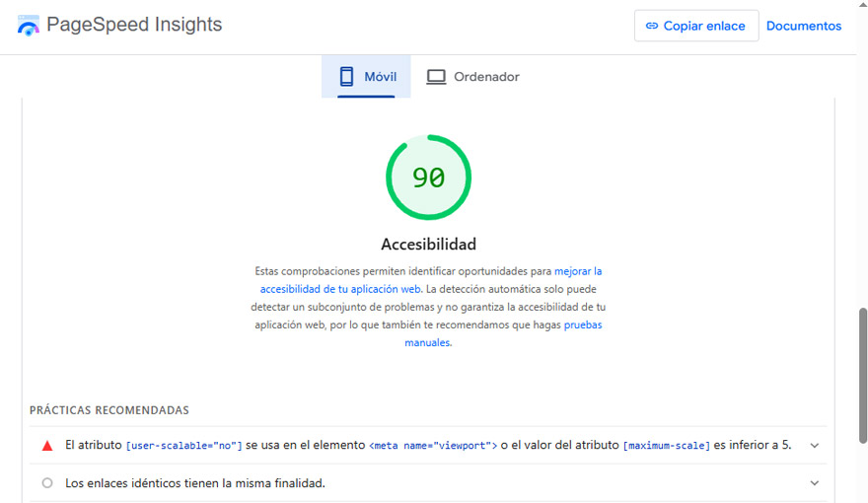
Task: Click the PageSpeed Insights title text
Action: [134, 26]
